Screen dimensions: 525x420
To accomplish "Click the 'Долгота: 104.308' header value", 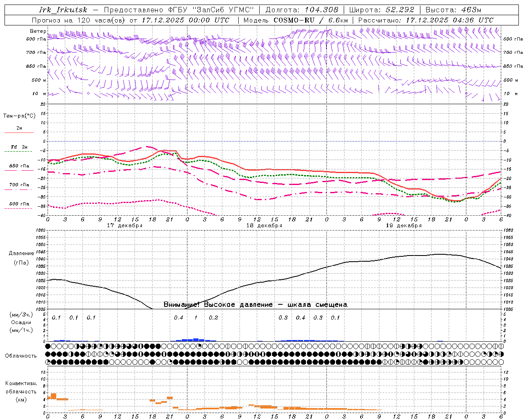I will (x=302, y=10).
